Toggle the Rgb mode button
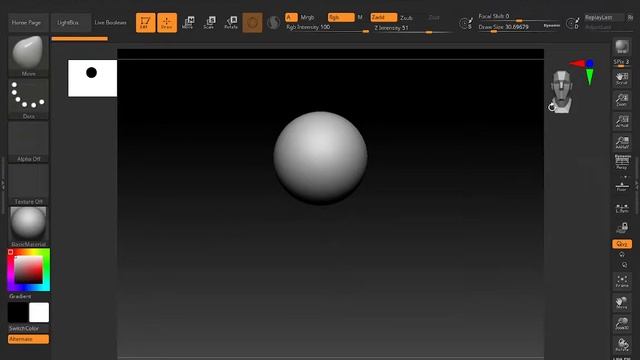640x360 pixels. pyautogui.click(x=341, y=17)
